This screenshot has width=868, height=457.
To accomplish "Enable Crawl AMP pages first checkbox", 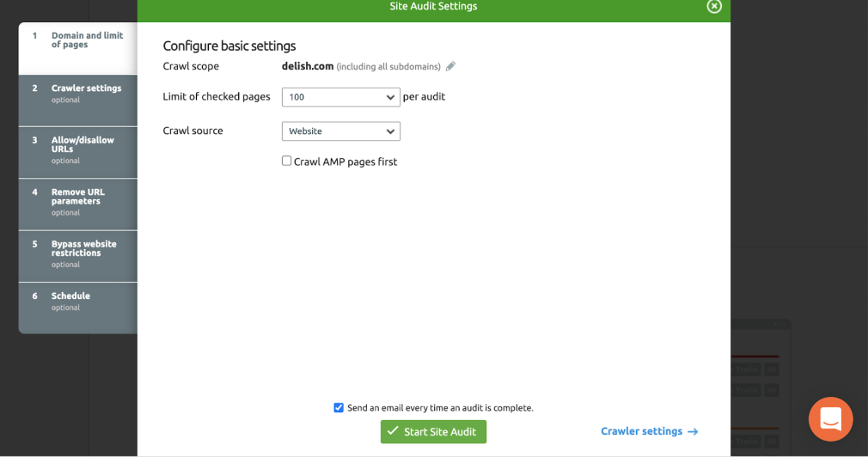I will (286, 161).
